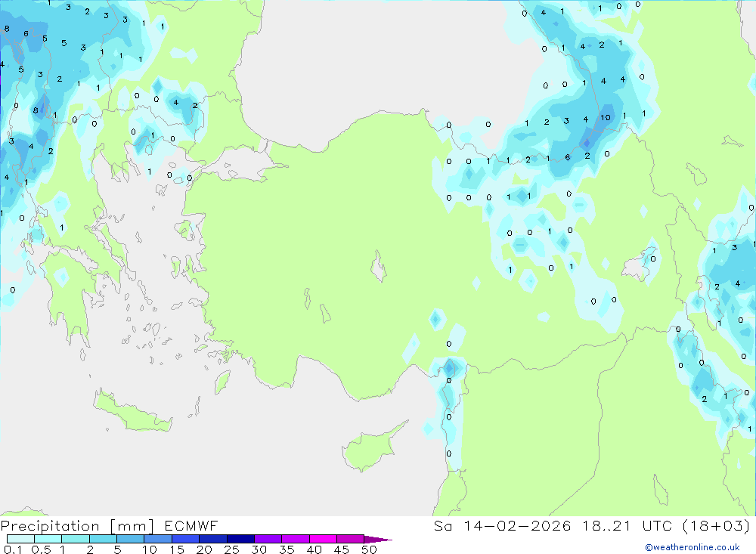Click the date "14-02-2026" text
The image size is (756, 554).
click(517, 525)
